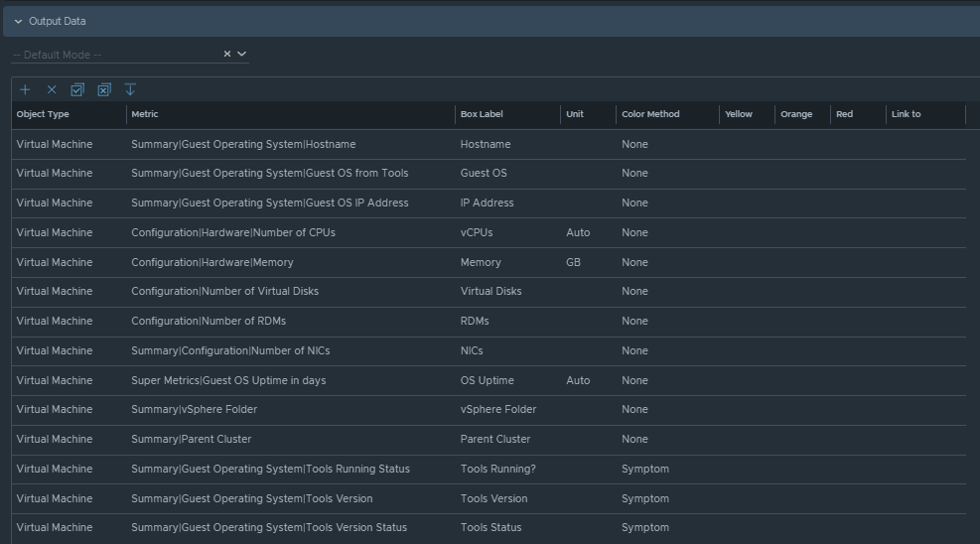Click Symptom color method for Tools Version
Image resolution: width=980 pixels, height=544 pixels.
pyautogui.click(x=644, y=499)
